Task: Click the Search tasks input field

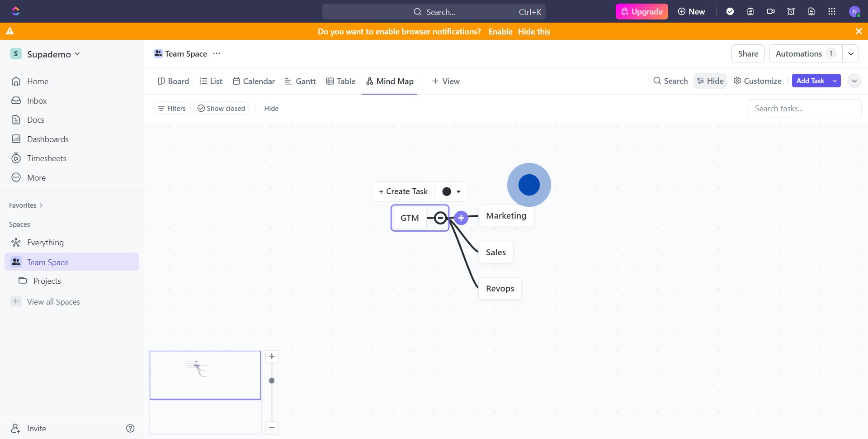Action: [804, 109]
